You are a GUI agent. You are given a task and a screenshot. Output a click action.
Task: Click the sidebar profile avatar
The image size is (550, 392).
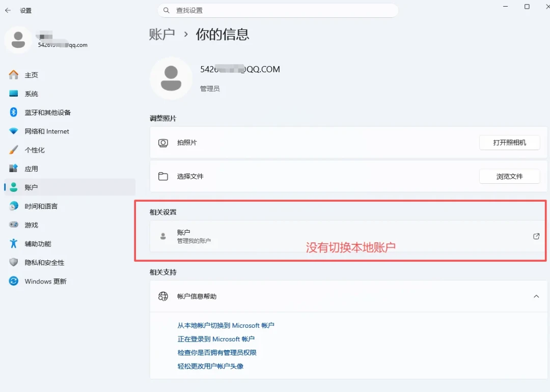coord(18,40)
